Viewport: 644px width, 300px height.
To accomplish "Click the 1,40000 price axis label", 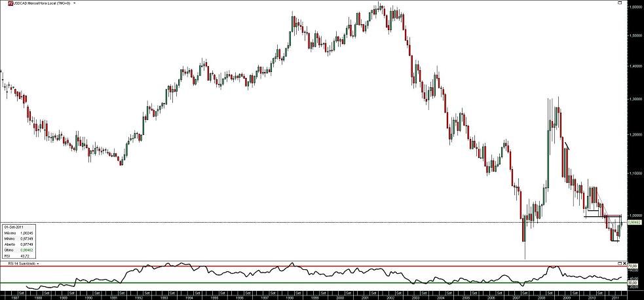I will tap(635, 66).
